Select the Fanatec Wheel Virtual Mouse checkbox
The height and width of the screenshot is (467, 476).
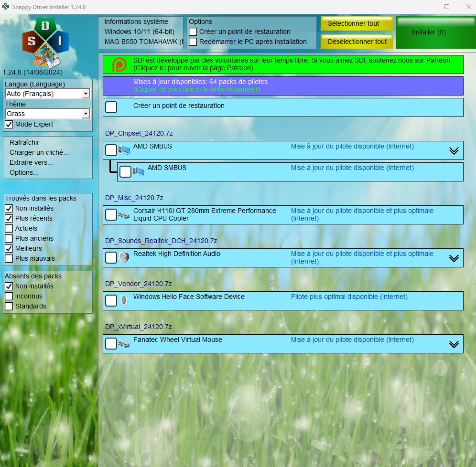coord(111,344)
